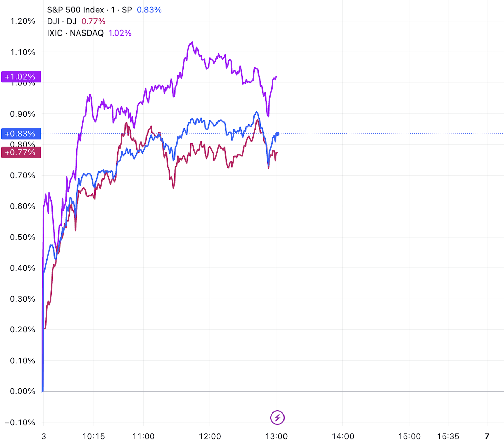
Task: Click the IXIC NASDAQ legend label
Action: click(75, 33)
